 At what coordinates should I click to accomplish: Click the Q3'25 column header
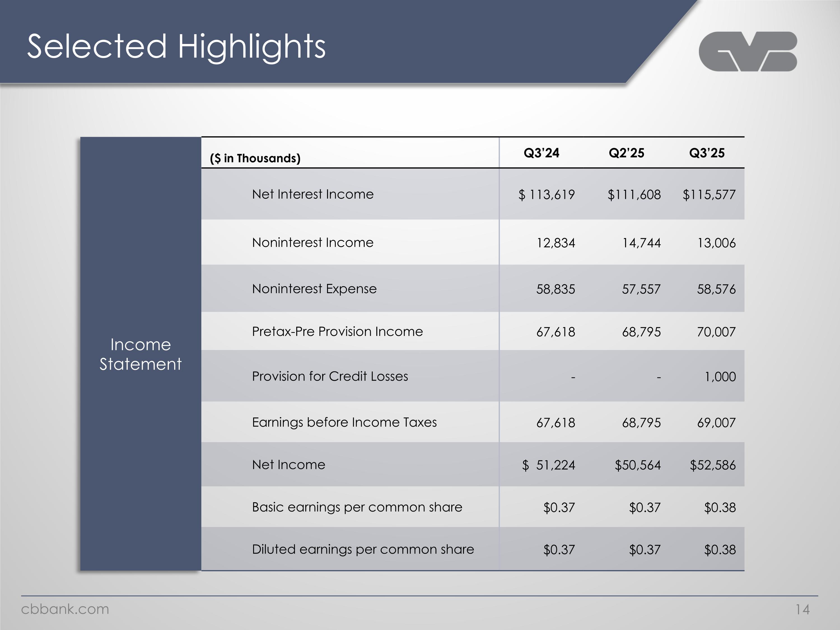point(707,153)
